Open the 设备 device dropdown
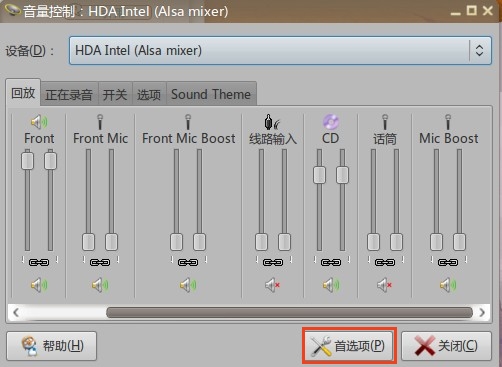The width and height of the screenshot is (502, 367). point(280,51)
